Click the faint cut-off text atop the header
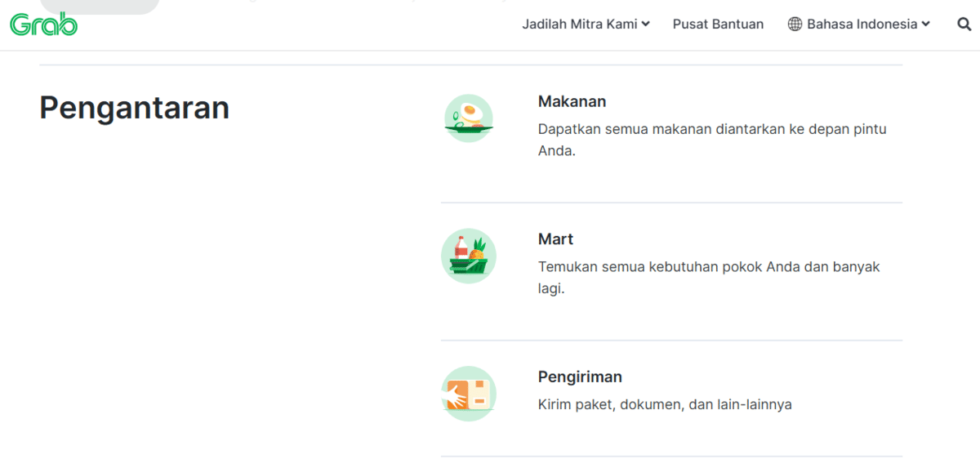This screenshot has height=468, width=980. [x=327, y=2]
